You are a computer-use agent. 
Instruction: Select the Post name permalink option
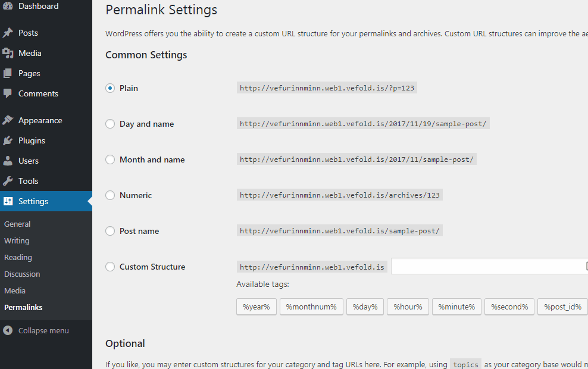(110, 231)
